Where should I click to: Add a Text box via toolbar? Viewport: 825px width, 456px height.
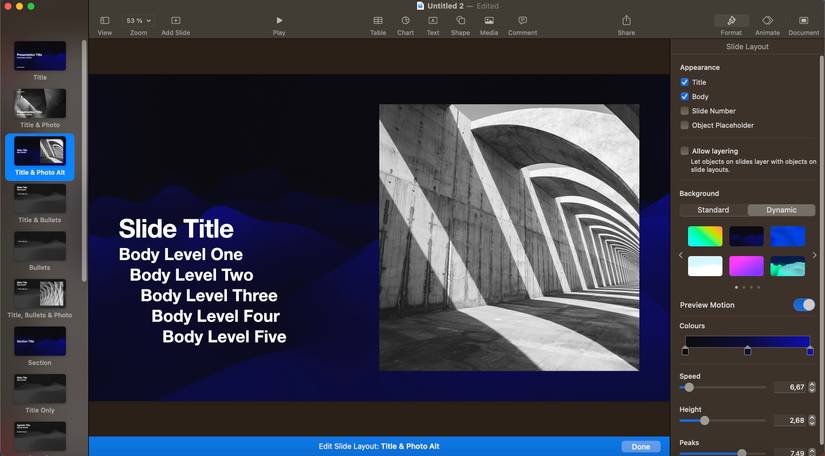(x=433, y=21)
